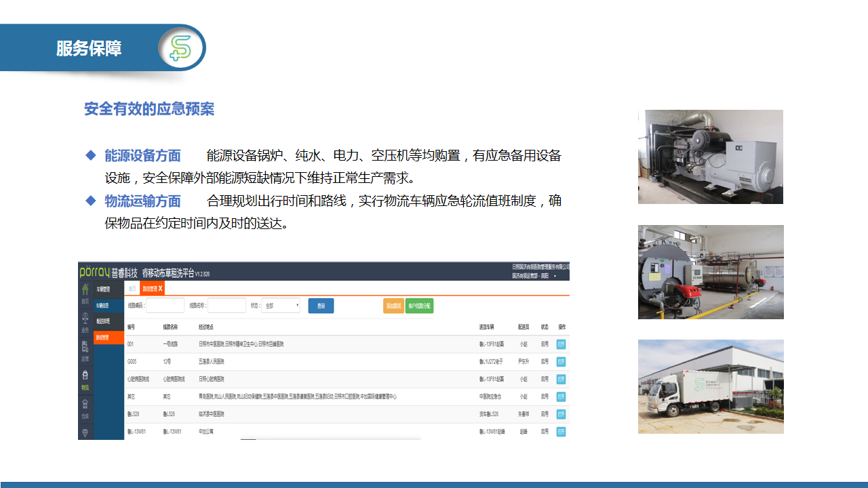Switch to the 首页 tab
The width and height of the screenshot is (868, 488).
[132, 289]
